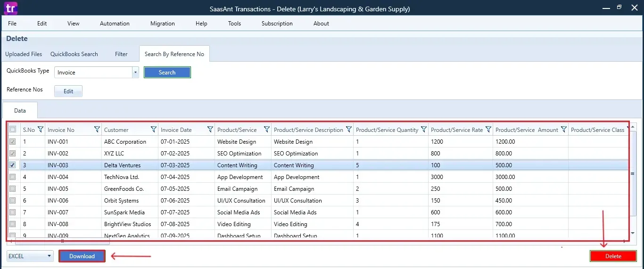The width and height of the screenshot is (644, 269).
Task: Filter the Product/Service Rate column
Action: 488,130
